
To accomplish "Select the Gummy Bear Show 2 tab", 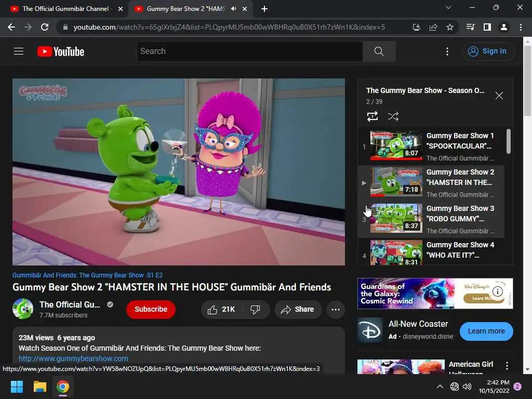I will tap(186, 9).
